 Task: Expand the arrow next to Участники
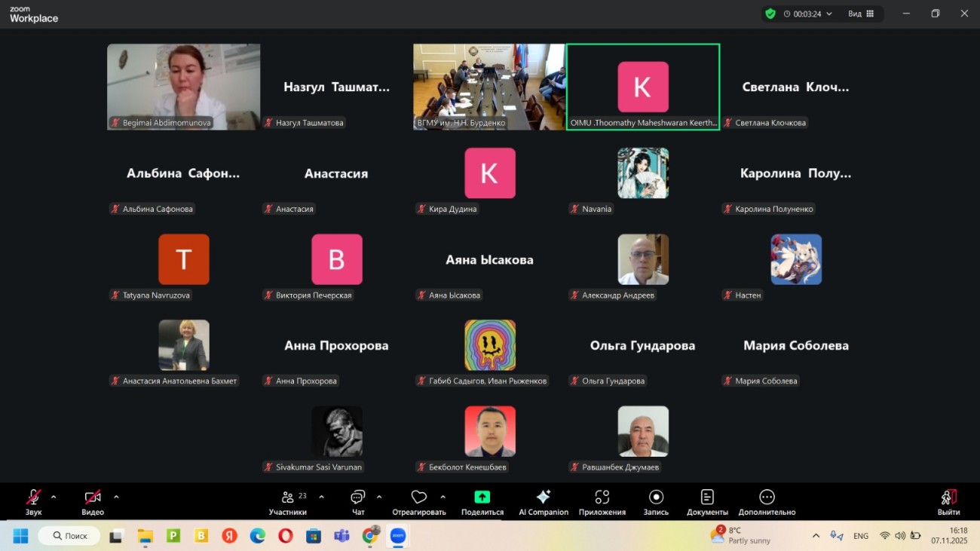click(x=322, y=497)
